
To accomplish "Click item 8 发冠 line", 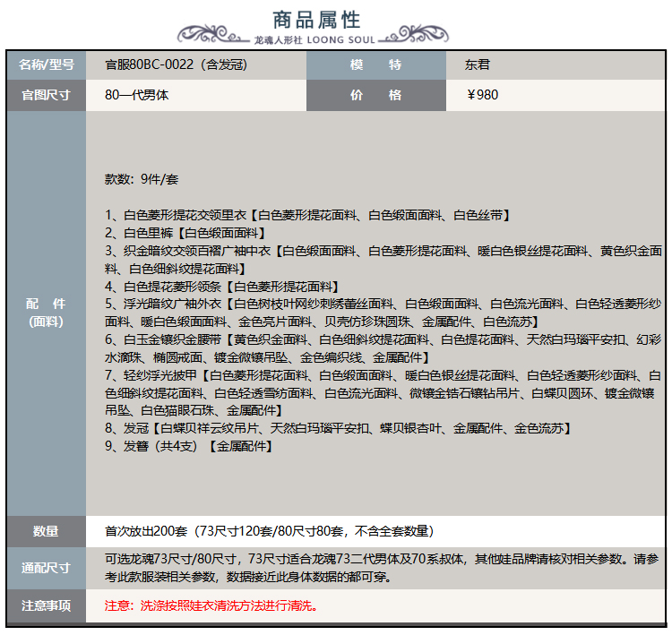I will point(338,428).
